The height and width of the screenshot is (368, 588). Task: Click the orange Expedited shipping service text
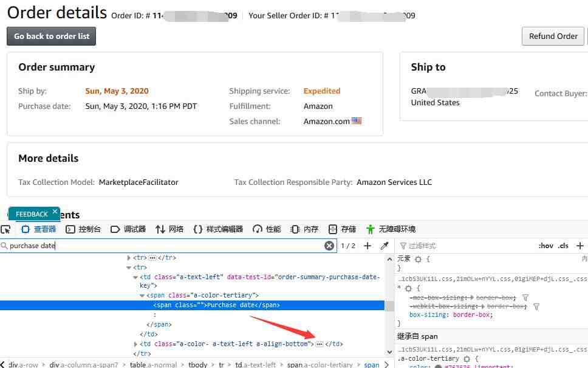[322, 91]
